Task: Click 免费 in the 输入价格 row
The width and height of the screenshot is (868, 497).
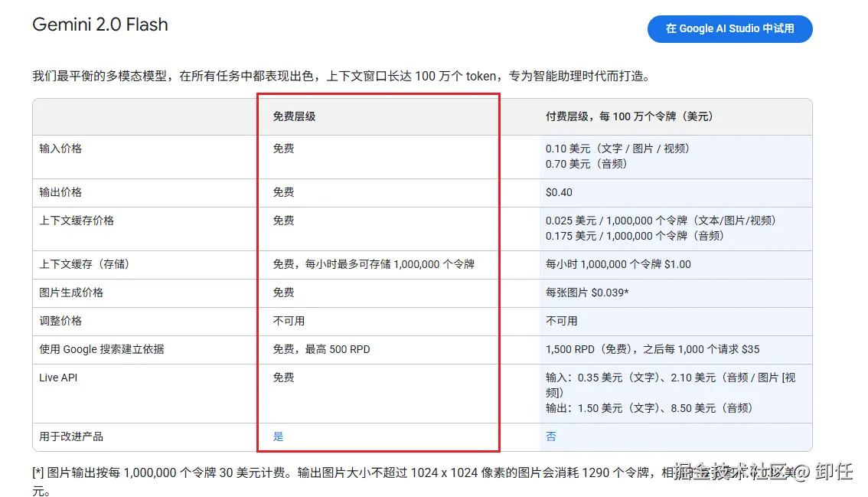Action: 283,149
